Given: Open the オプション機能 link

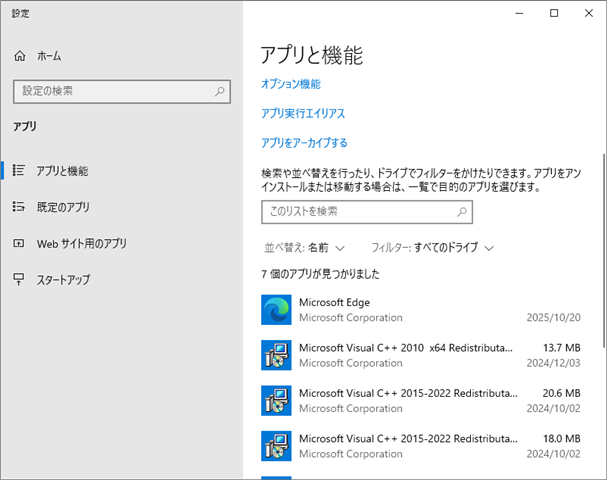Looking at the screenshot, I should [x=290, y=84].
